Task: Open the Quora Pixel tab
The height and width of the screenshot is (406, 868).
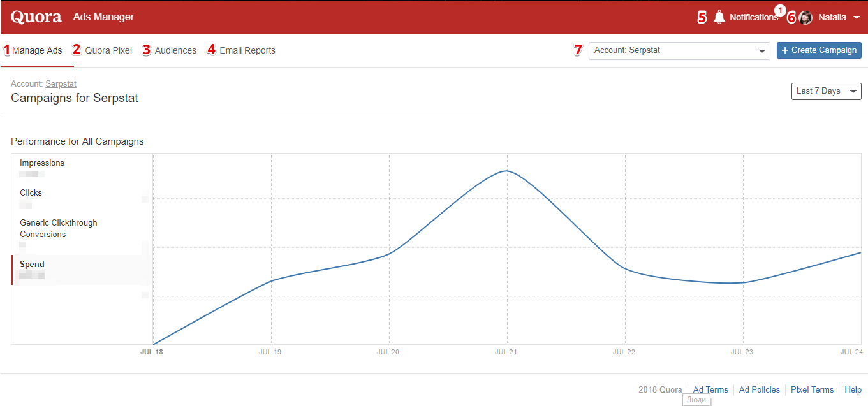Action: click(108, 50)
